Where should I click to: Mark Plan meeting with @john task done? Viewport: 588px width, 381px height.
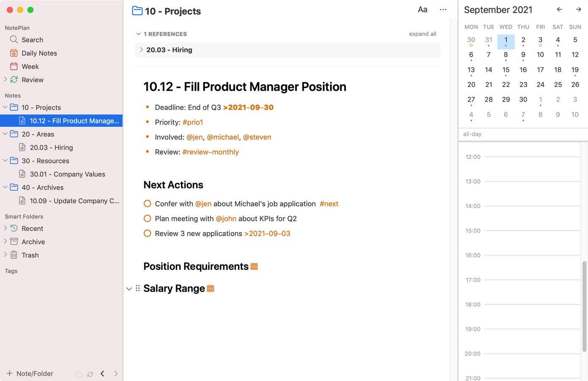click(x=147, y=219)
